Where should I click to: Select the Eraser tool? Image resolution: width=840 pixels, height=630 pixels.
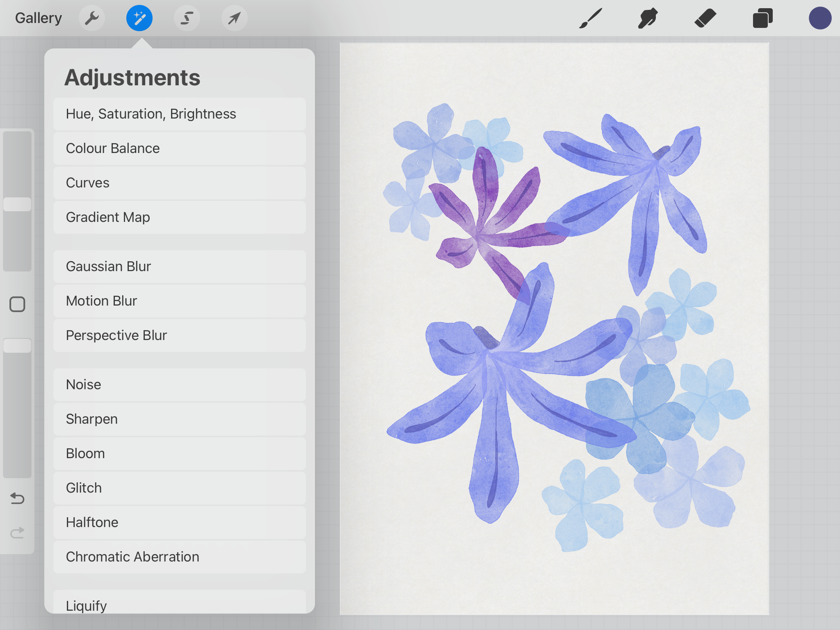point(705,18)
